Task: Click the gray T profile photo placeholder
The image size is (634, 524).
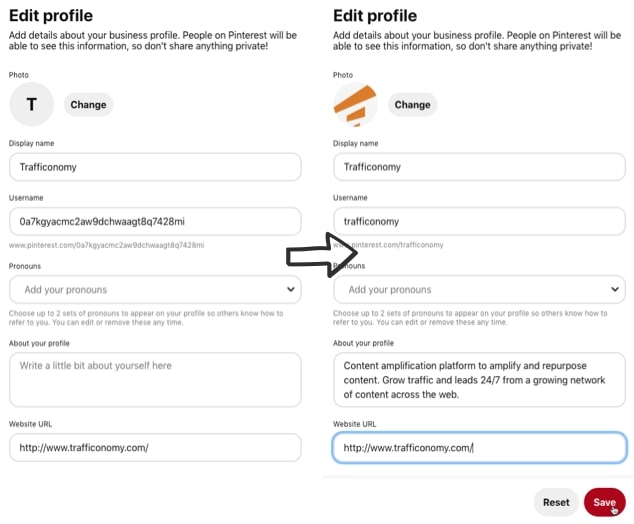Action: (x=32, y=104)
